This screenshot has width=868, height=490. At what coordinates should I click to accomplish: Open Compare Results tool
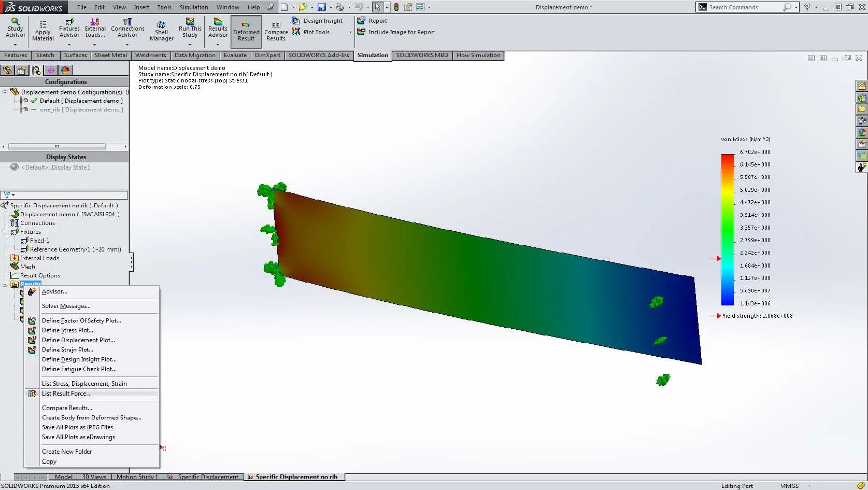(276, 31)
